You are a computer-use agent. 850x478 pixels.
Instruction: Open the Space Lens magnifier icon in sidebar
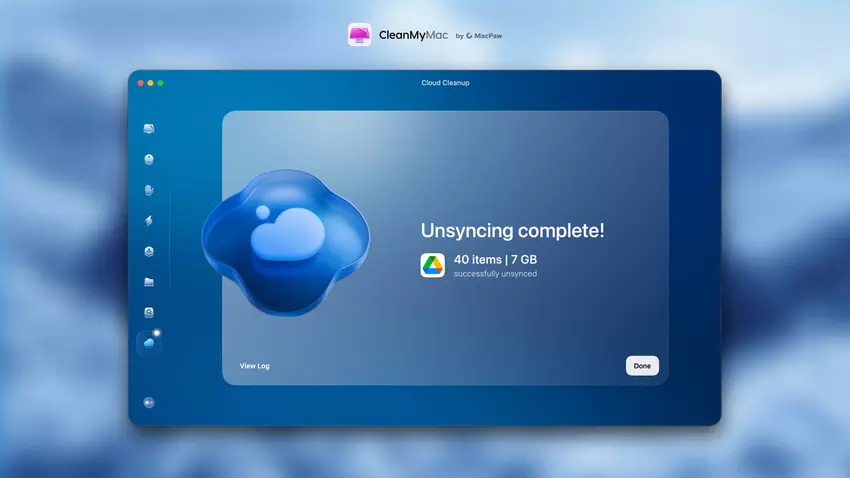point(149,313)
